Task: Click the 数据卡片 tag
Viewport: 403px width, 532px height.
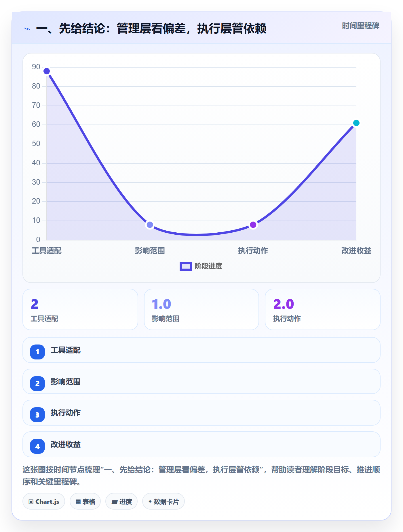Action: point(164,502)
